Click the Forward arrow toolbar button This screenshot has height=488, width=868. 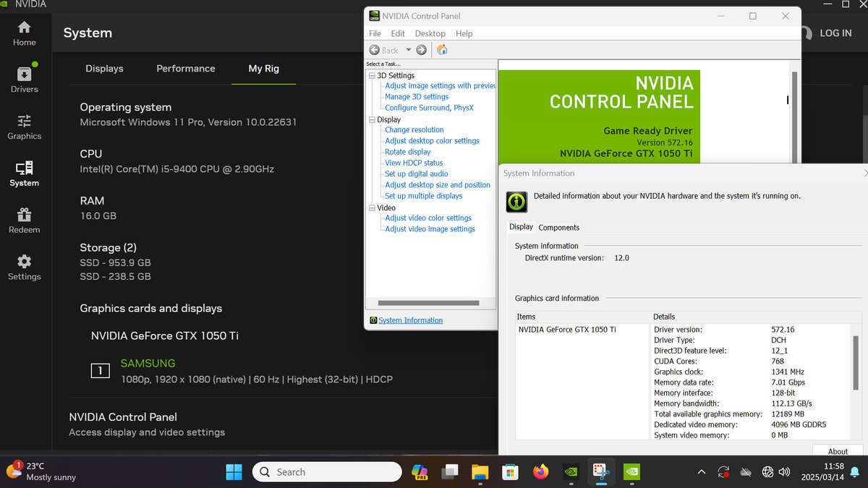point(421,50)
